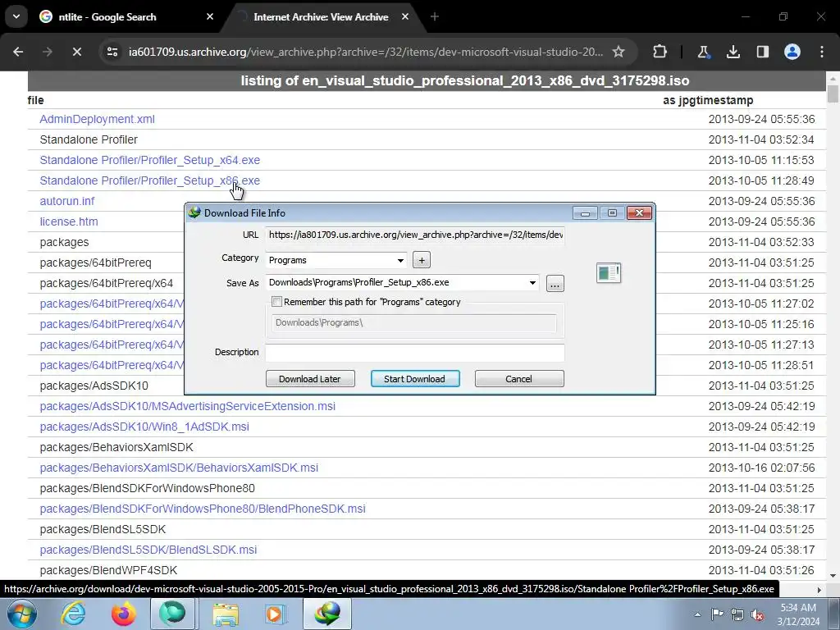Stop page loading with the X button
This screenshot has height=630, width=840.
point(76,52)
